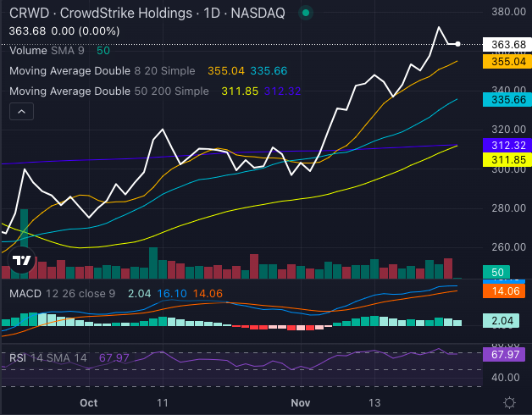Select Moving Average Double 8 20 legend
532x415 pixels.
(x=102, y=71)
